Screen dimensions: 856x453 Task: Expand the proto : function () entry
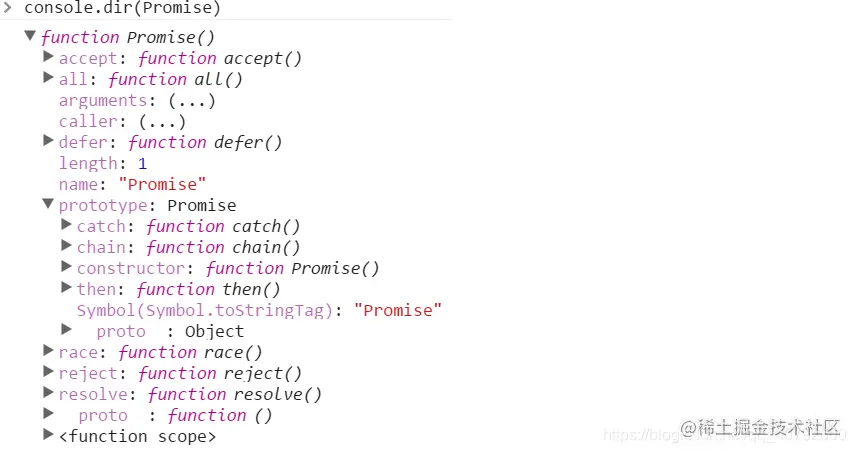point(48,413)
